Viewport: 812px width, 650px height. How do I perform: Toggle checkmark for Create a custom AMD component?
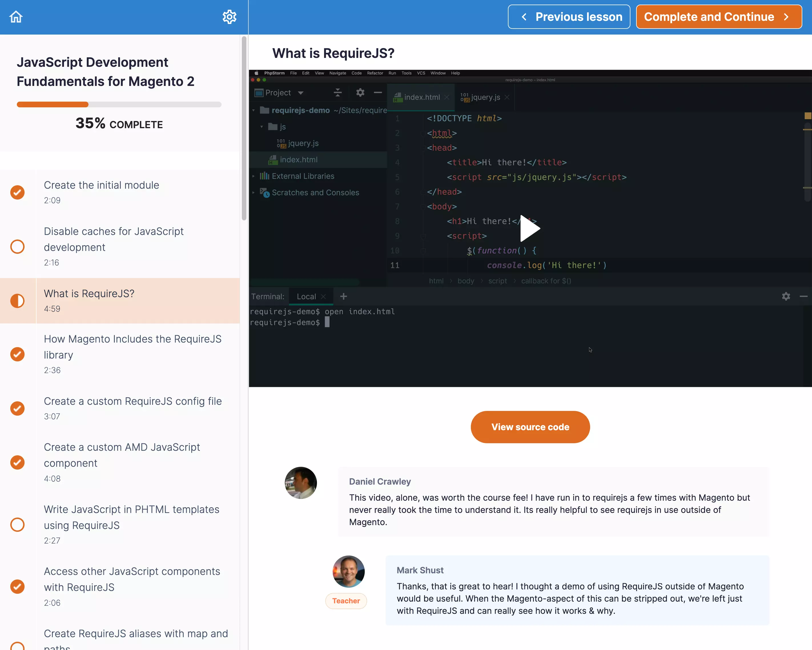point(17,462)
